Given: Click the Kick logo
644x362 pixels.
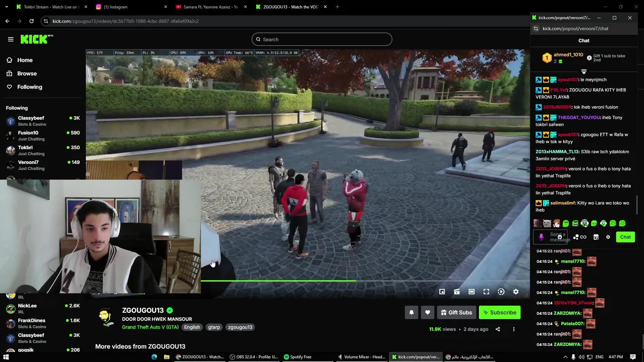Looking at the screenshot, I should pyautogui.click(x=36, y=39).
